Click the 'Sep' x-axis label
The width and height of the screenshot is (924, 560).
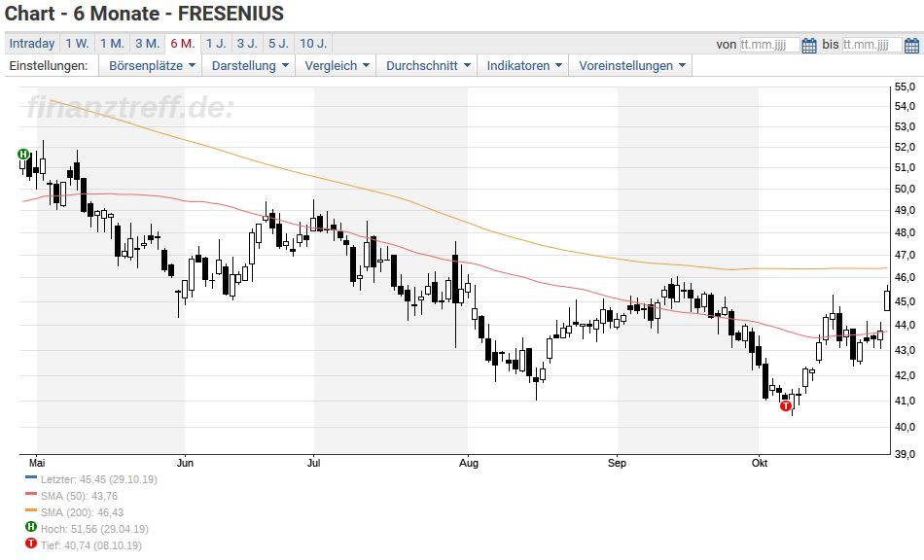coord(617,463)
